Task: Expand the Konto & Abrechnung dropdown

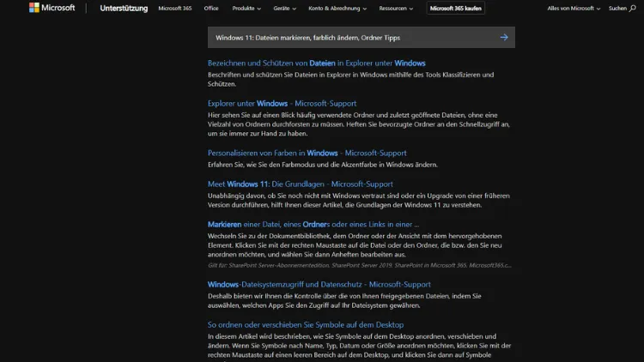Action: [x=337, y=9]
